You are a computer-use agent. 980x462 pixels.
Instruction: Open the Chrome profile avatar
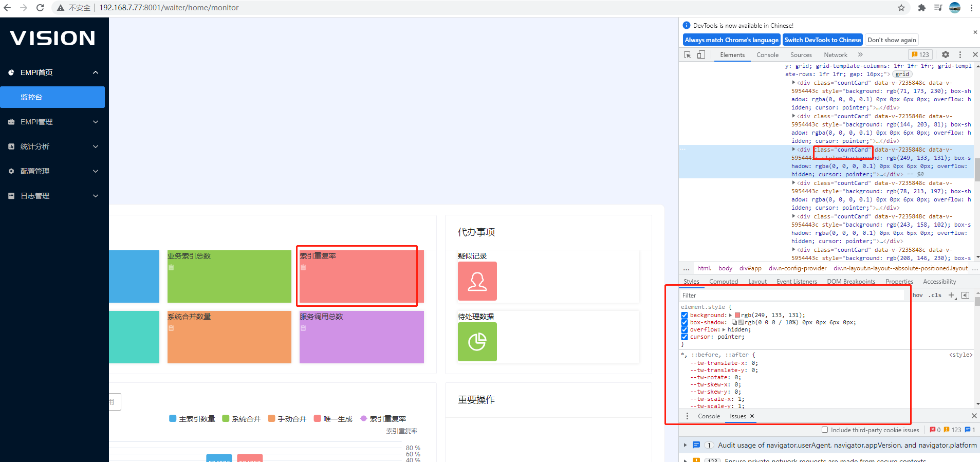[955, 8]
